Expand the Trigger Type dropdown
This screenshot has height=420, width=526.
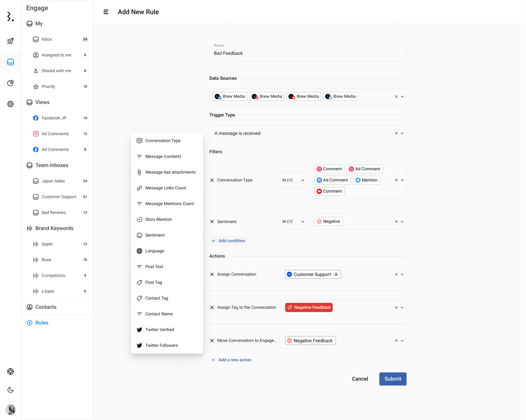click(402, 133)
